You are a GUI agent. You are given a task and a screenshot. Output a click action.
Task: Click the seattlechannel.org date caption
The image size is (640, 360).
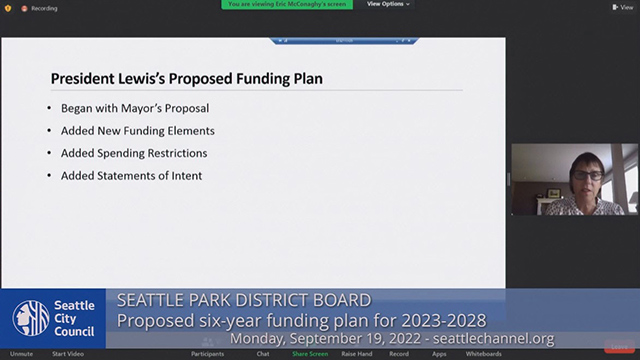click(392, 338)
